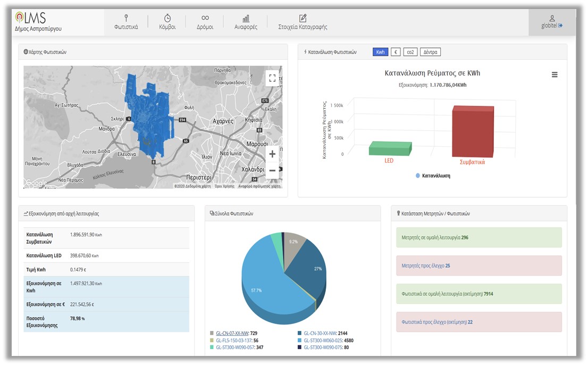Switch consumption chart to € view

pyautogui.click(x=396, y=52)
